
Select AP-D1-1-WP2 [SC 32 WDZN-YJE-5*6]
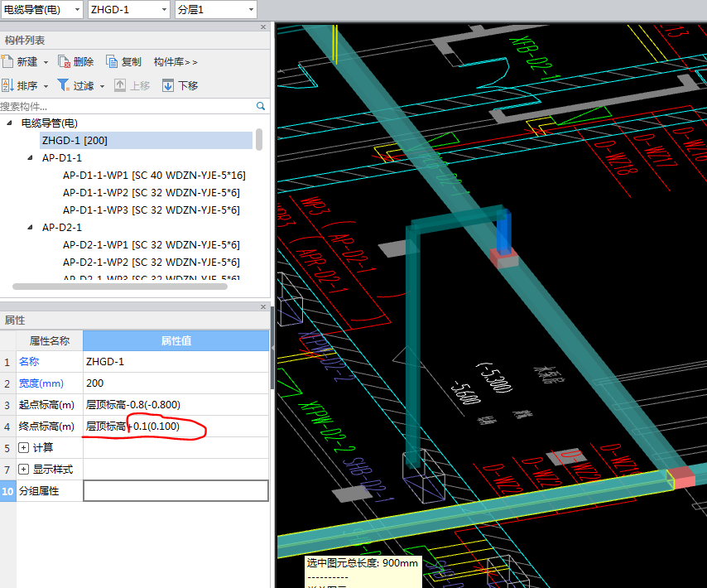click(x=151, y=192)
